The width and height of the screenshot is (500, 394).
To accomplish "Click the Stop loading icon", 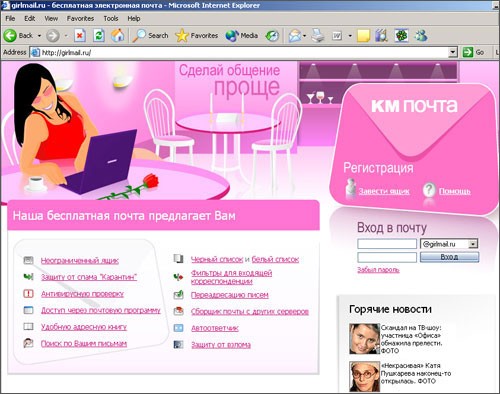I will click(80, 36).
